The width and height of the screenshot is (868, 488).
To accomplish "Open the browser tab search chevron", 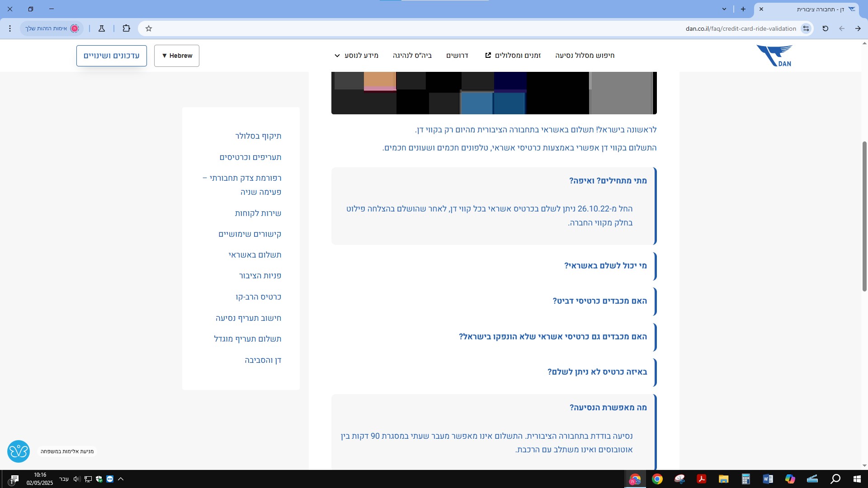I will click(724, 9).
